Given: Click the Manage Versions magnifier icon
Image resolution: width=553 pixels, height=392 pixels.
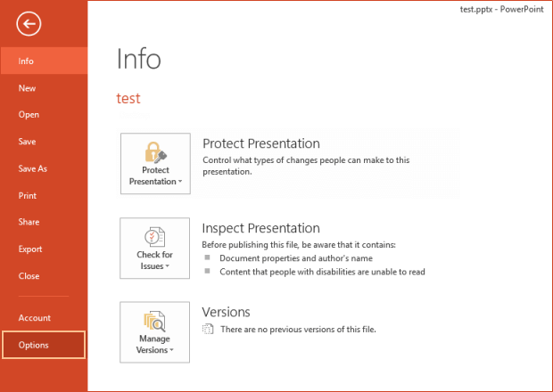Looking at the screenshot, I should point(154,322).
